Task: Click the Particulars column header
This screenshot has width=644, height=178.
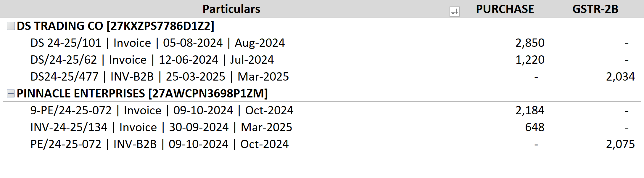Action: click(231, 9)
